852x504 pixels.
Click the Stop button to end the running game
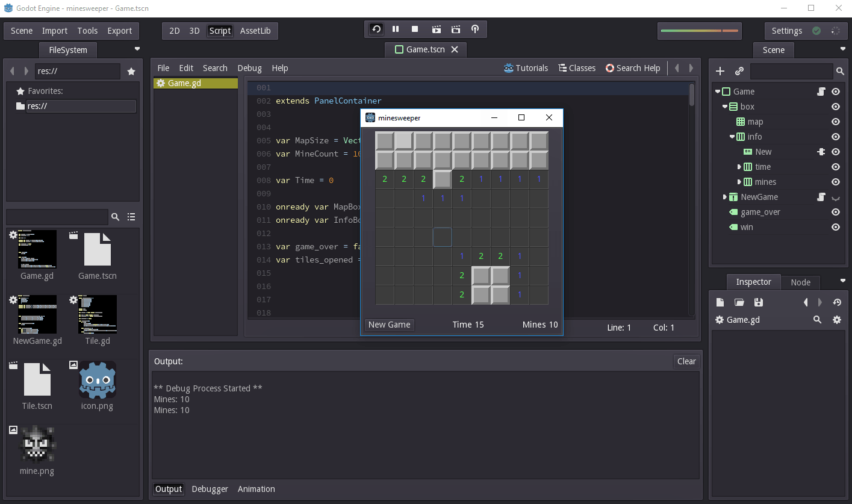[414, 29]
